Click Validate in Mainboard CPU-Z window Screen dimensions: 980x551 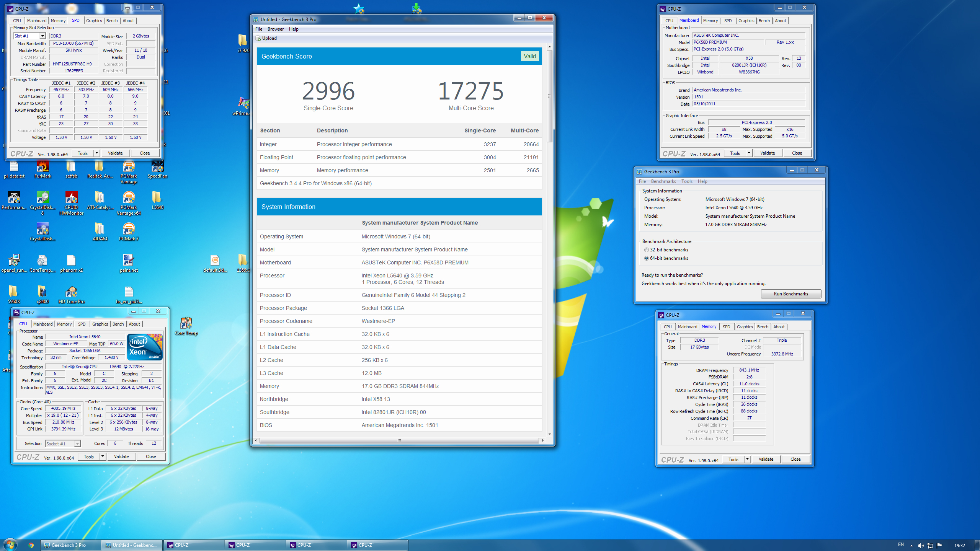coord(768,153)
